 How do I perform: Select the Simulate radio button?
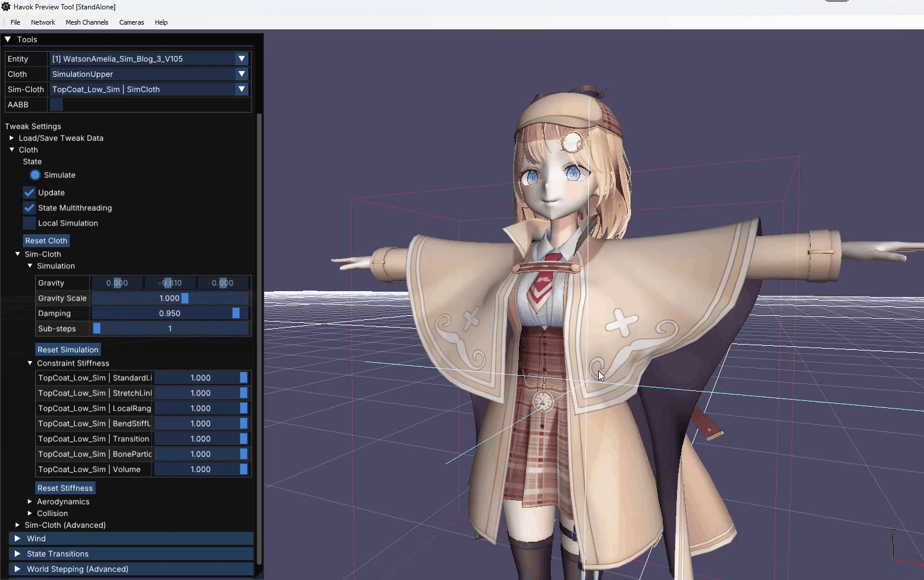[x=35, y=175]
